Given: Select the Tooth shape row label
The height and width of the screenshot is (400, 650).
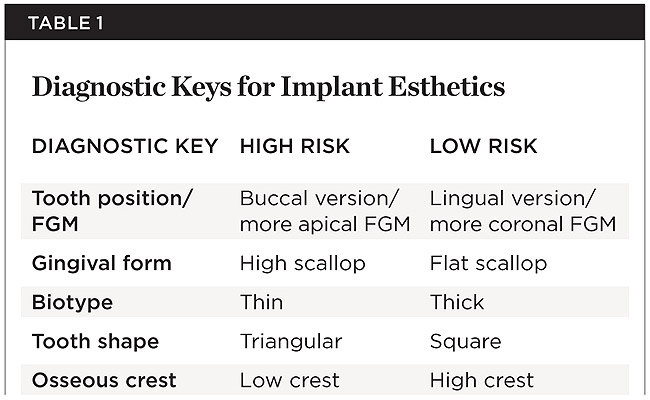Looking at the screenshot, I should [x=96, y=341].
